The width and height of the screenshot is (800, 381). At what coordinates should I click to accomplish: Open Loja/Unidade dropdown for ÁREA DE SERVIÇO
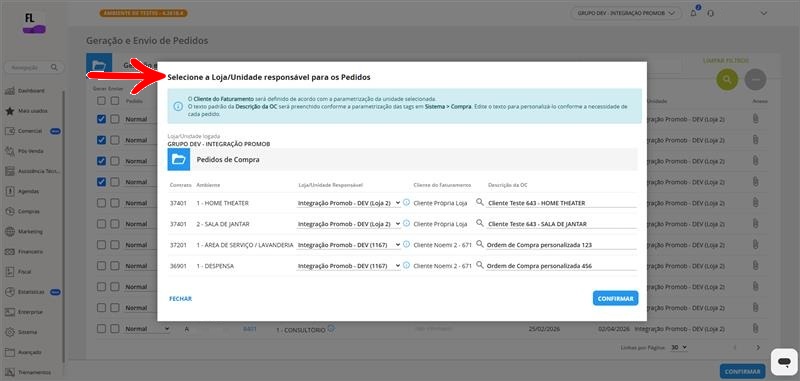(349, 245)
